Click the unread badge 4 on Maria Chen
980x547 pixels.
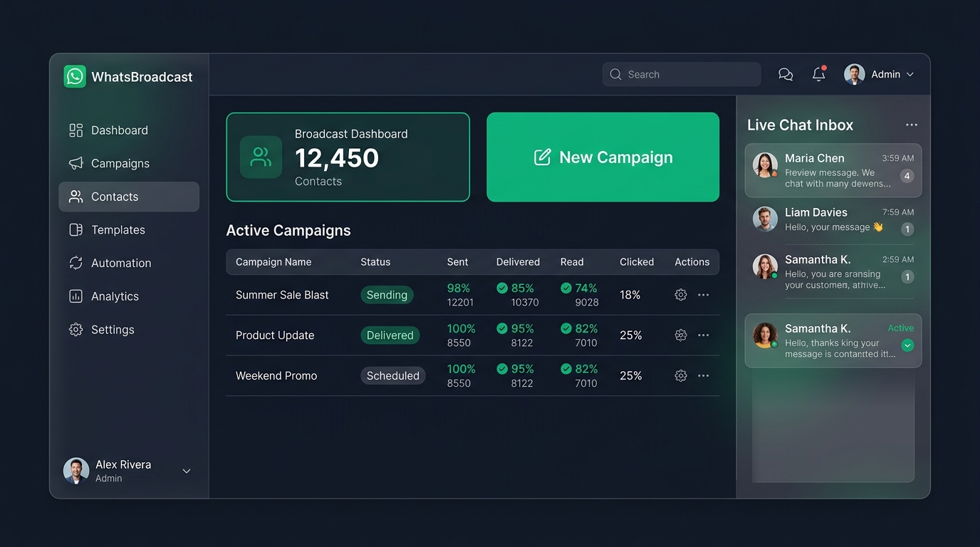pos(907,176)
